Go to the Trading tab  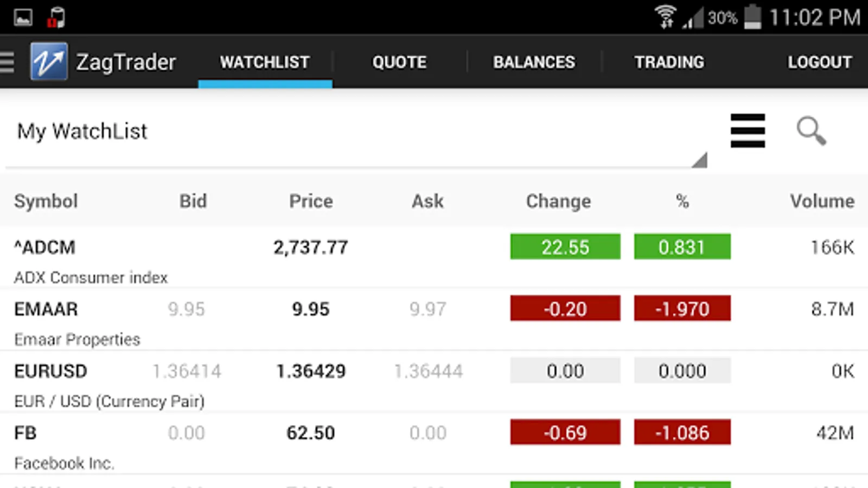(669, 62)
